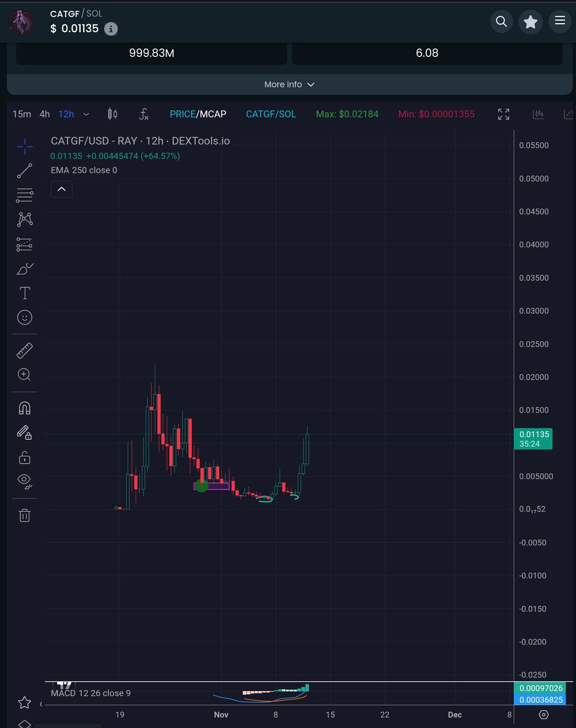Open the indicators fx menu
Screen dimensions: 576x728
coord(144,114)
